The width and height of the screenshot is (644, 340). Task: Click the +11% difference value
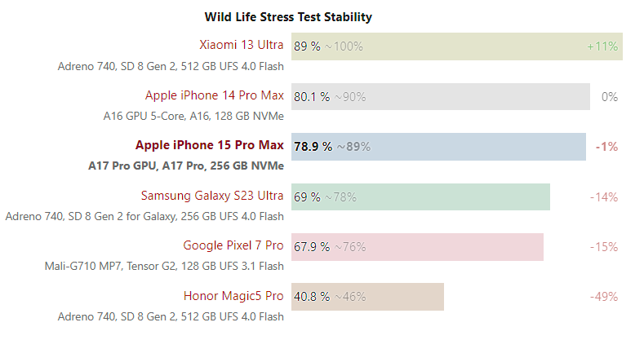click(602, 46)
